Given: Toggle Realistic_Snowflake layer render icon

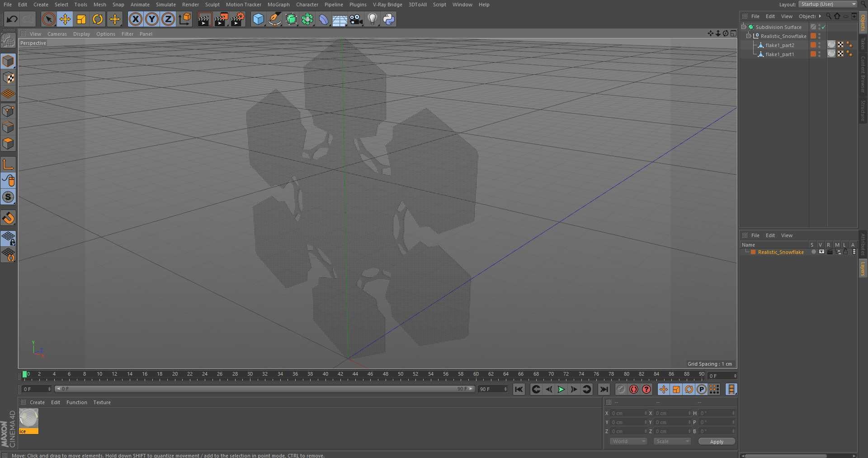Looking at the screenshot, I should point(830,252).
